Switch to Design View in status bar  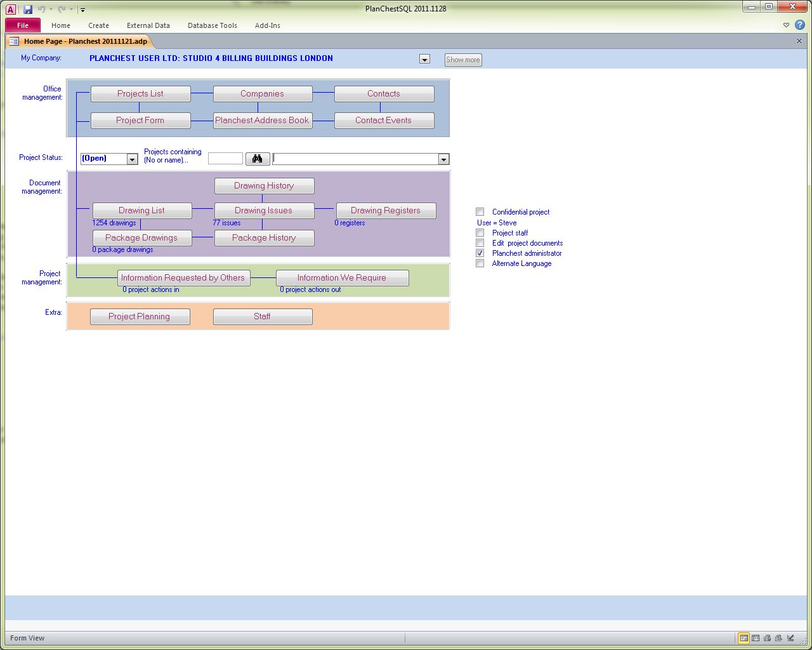[x=790, y=638]
